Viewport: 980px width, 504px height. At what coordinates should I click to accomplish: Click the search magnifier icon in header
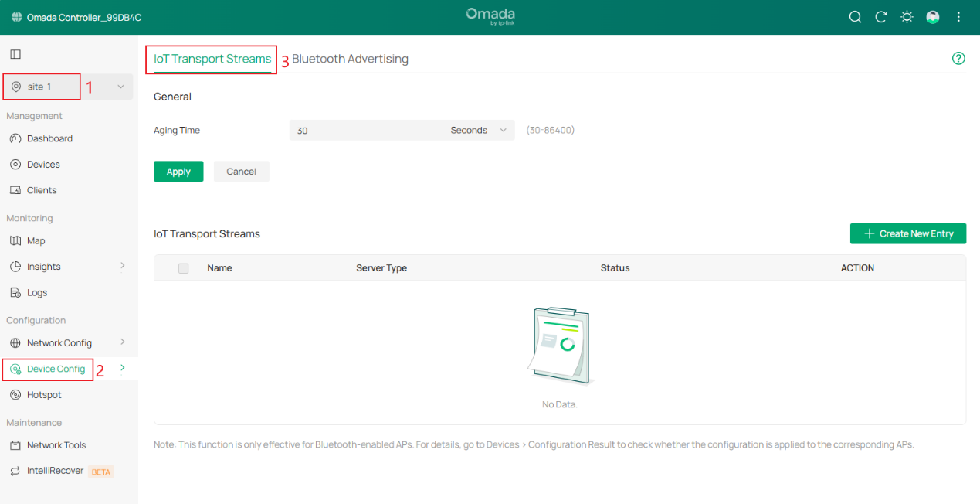pyautogui.click(x=855, y=17)
